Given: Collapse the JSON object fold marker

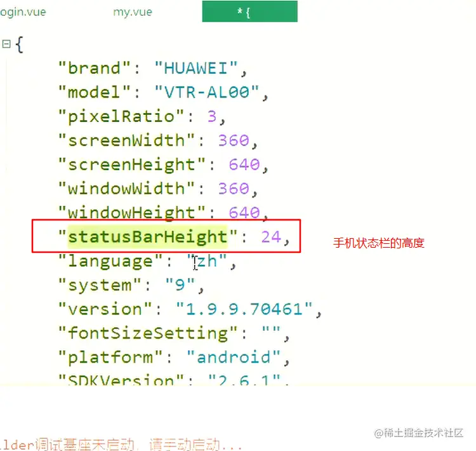Looking at the screenshot, I should click(6, 44).
